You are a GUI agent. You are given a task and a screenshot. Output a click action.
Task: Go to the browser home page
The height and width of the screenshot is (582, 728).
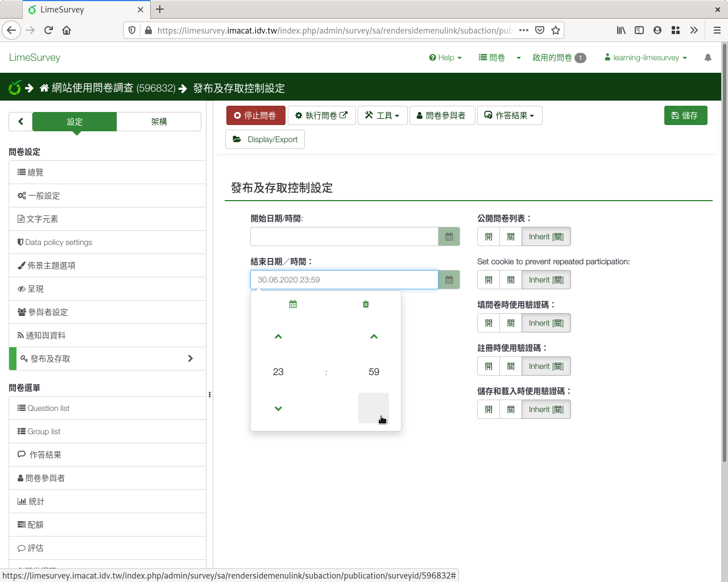(67, 30)
